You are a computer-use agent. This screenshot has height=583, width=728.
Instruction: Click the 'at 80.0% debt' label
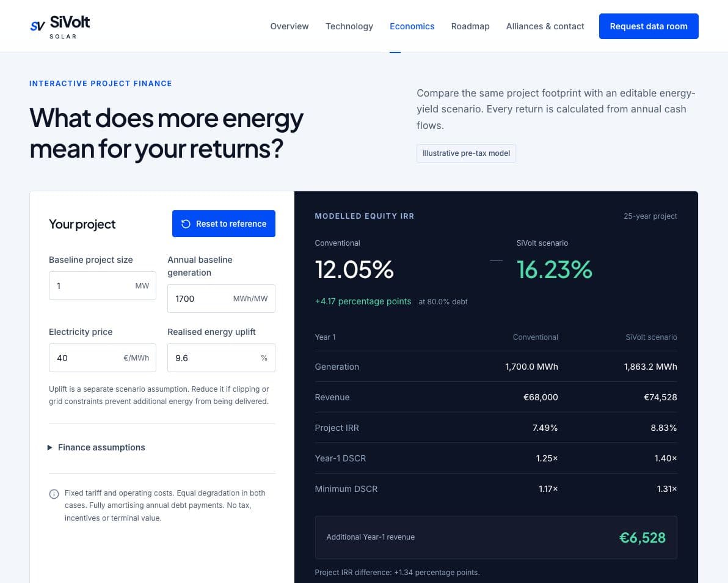tap(443, 301)
